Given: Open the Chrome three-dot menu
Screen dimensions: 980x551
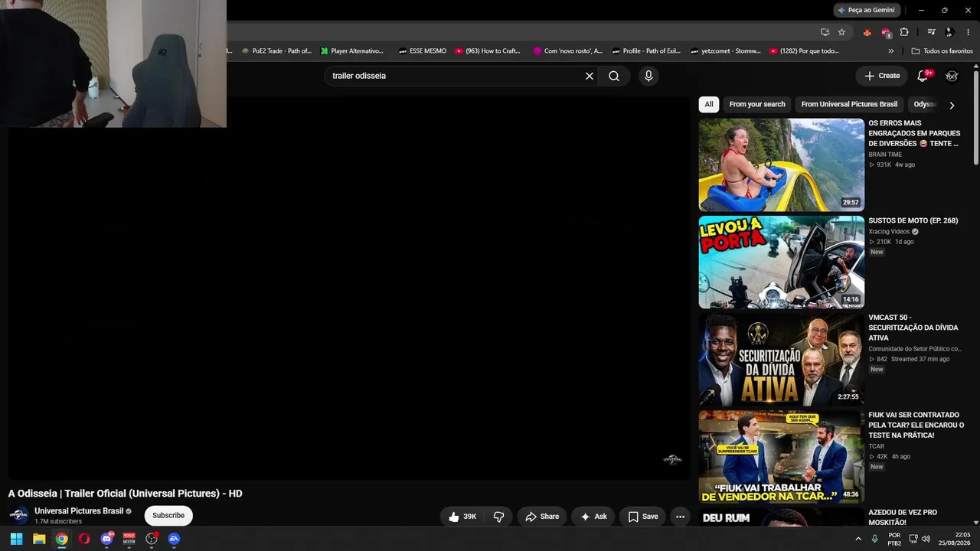Looking at the screenshot, I should (967, 32).
